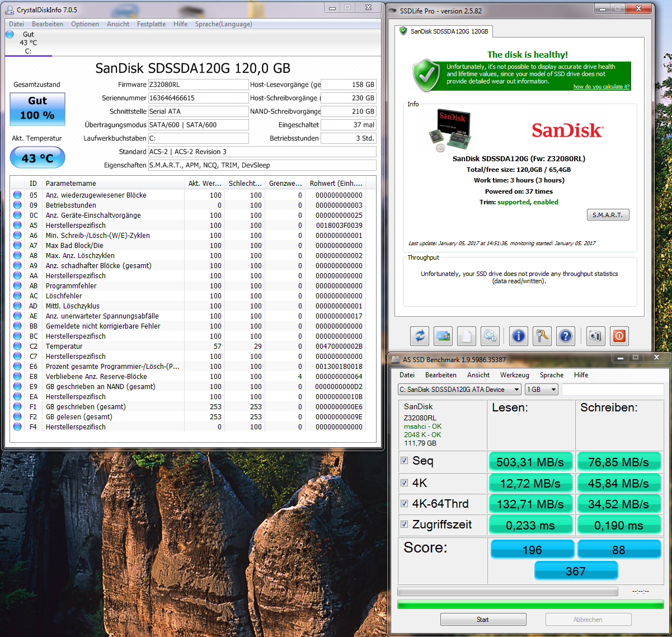Click the blue question mark help icon
The height and width of the screenshot is (637, 672).
pos(566,336)
